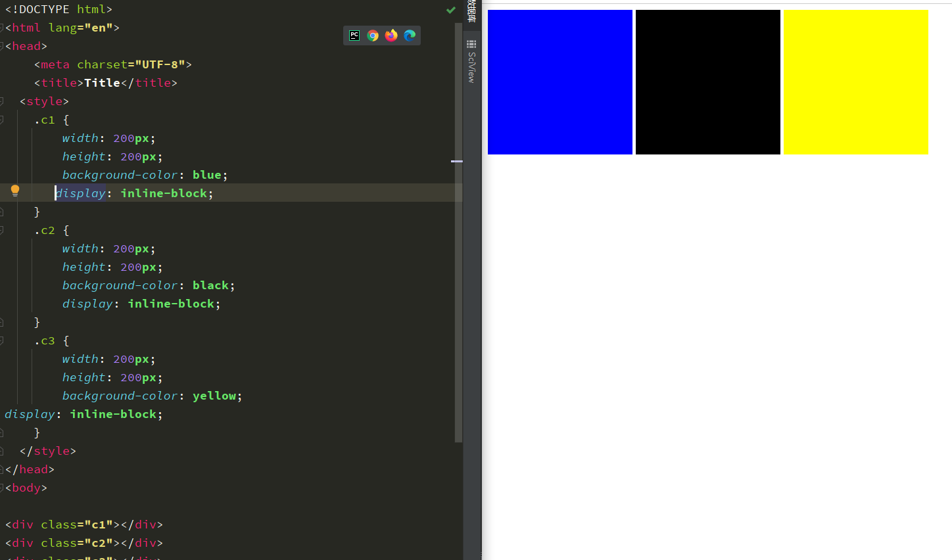Click the yellow square in preview
This screenshot has width=952, height=560.
[856, 82]
